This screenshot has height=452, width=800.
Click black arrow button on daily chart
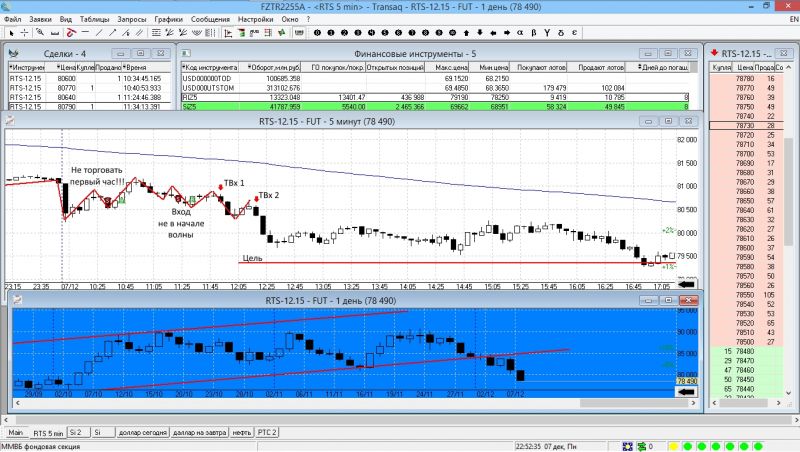686,392
